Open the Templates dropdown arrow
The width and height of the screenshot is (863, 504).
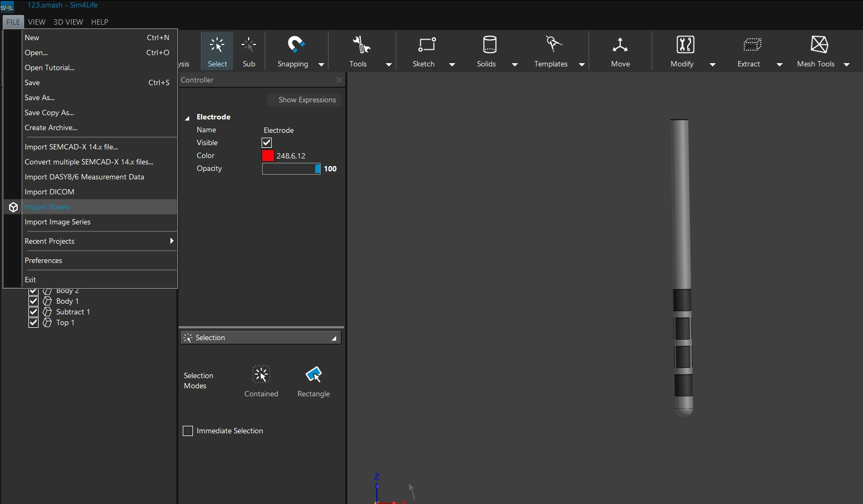(x=582, y=64)
